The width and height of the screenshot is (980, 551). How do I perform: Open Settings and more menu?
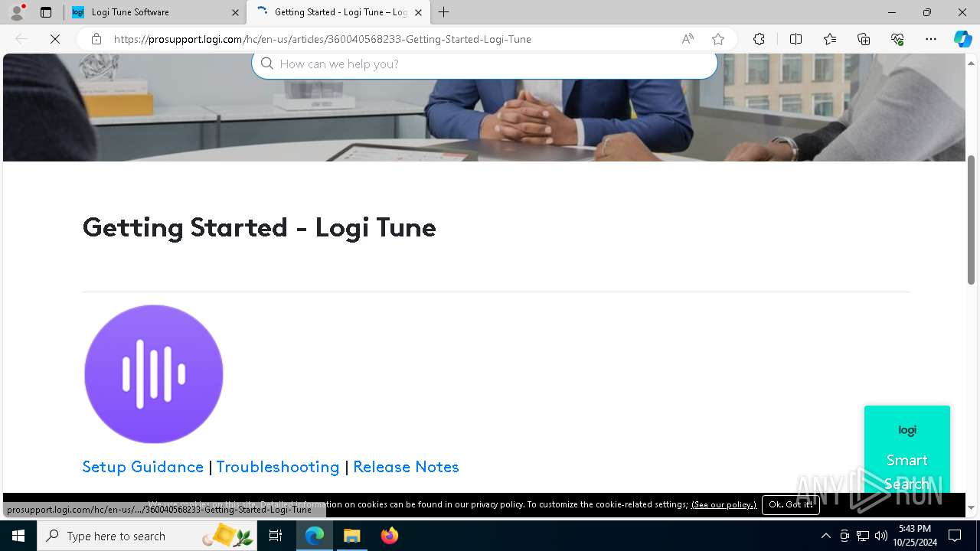pyautogui.click(x=931, y=39)
